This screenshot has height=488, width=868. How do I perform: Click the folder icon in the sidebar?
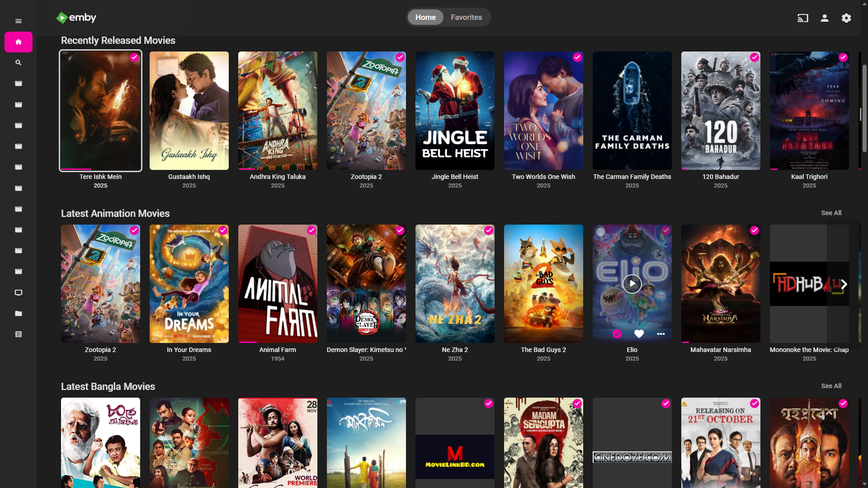click(19, 314)
